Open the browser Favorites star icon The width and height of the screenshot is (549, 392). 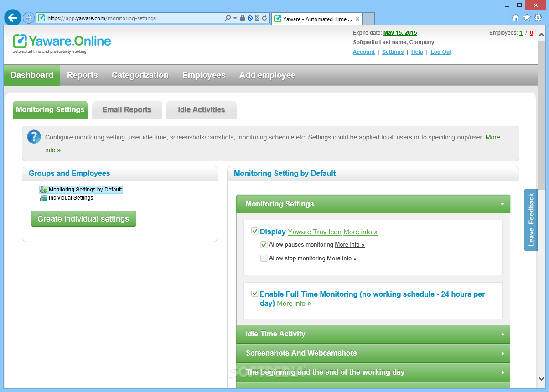pyautogui.click(x=527, y=18)
